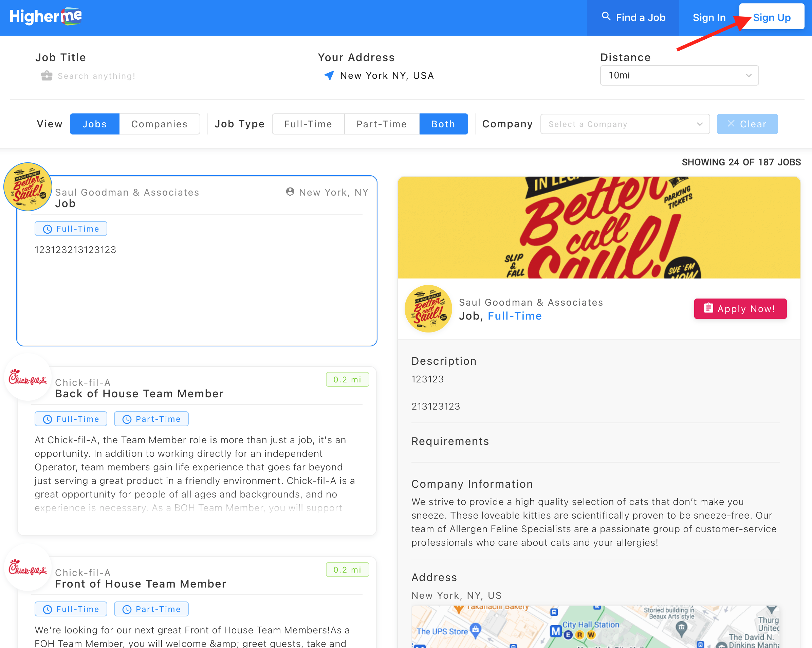Open Find a Job in navigation
The image size is (812, 648).
tap(633, 17)
